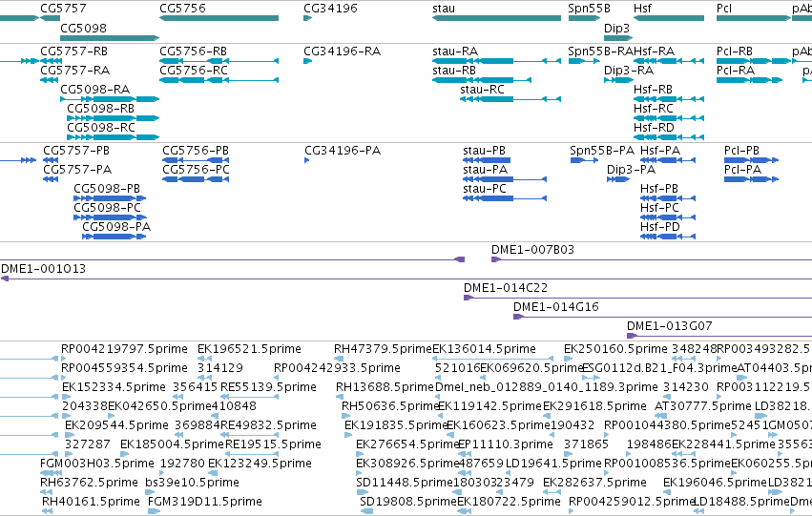Select transcript CG5757-RA
Viewport: 812px width, 516px height.
coord(75,71)
